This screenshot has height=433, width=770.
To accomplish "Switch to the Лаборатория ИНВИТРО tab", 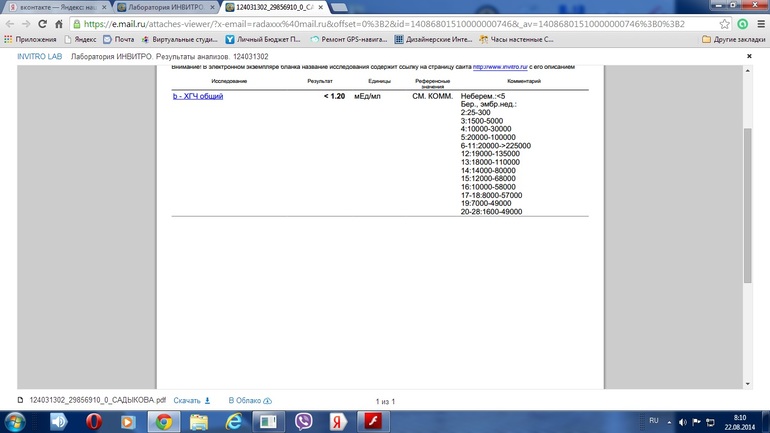I will (x=165, y=7).
